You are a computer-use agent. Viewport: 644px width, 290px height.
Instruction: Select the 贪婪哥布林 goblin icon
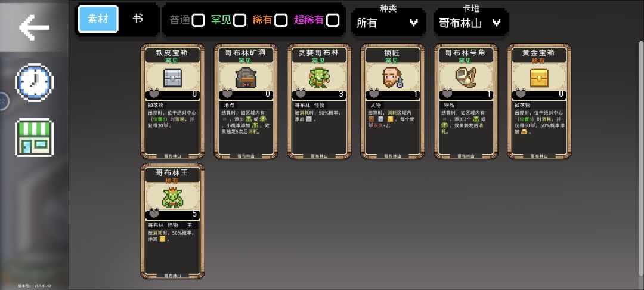pos(319,77)
